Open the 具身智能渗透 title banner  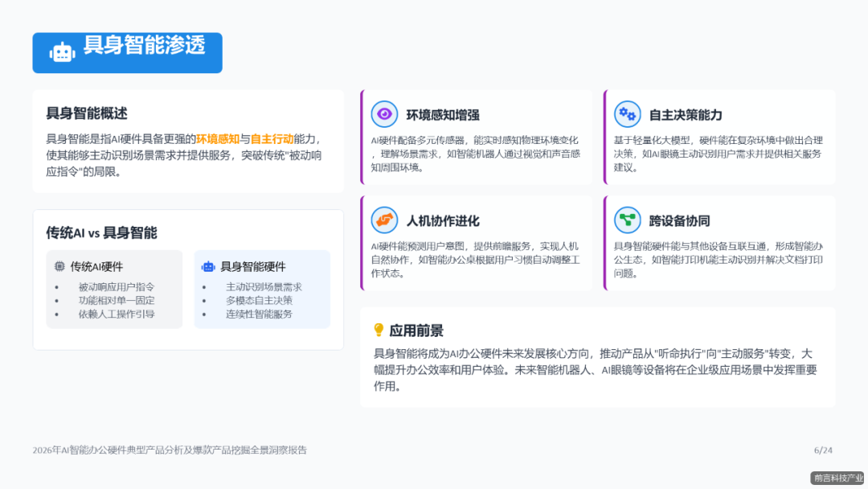coord(127,51)
